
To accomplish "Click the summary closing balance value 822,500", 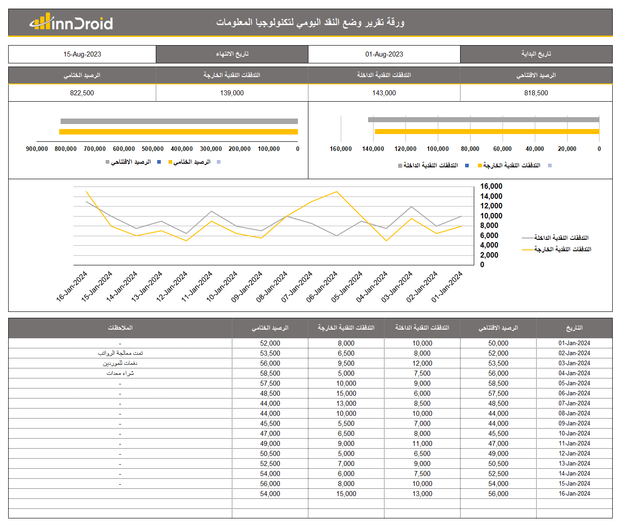I will pos(82,93).
